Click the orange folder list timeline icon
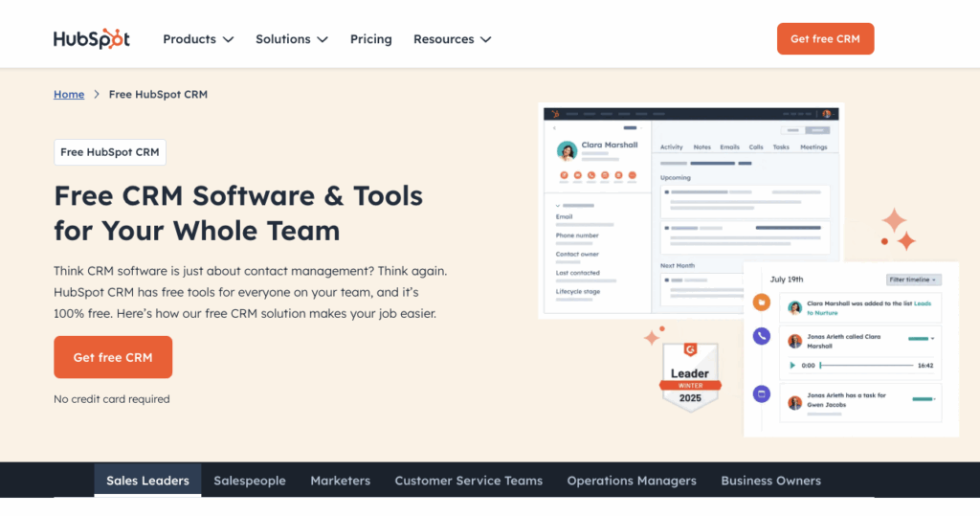 tap(762, 303)
